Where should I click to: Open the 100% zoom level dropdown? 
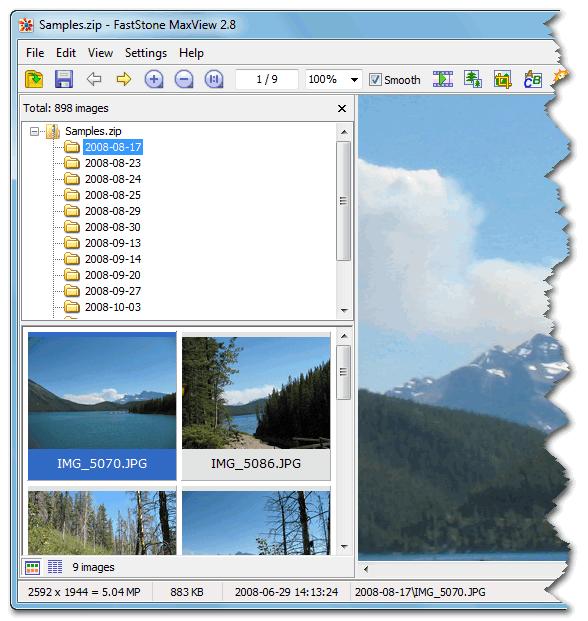pos(354,79)
